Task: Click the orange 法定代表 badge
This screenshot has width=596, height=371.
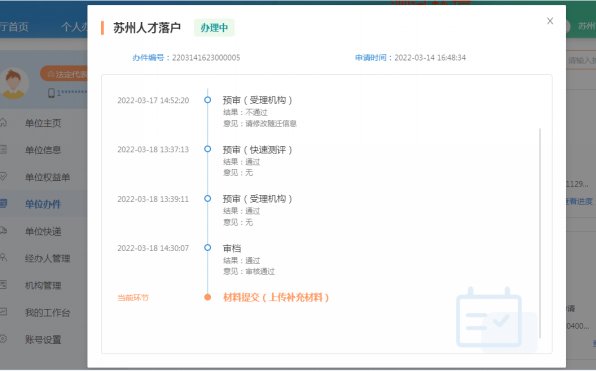Action: (64, 74)
